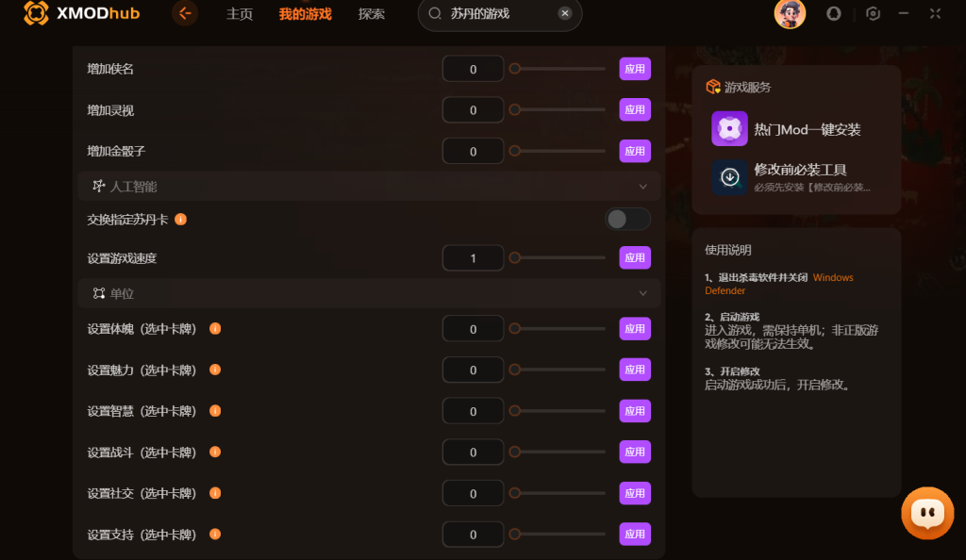This screenshot has width=966, height=560.
Task: Click the Windows Defender link
Action: point(778,284)
